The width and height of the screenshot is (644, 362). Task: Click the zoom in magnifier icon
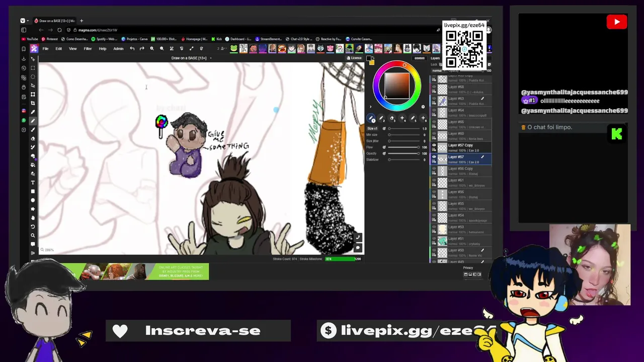click(152, 49)
